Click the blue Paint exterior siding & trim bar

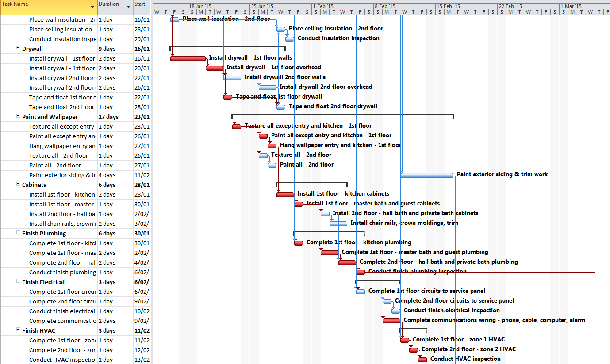pyautogui.click(x=427, y=174)
